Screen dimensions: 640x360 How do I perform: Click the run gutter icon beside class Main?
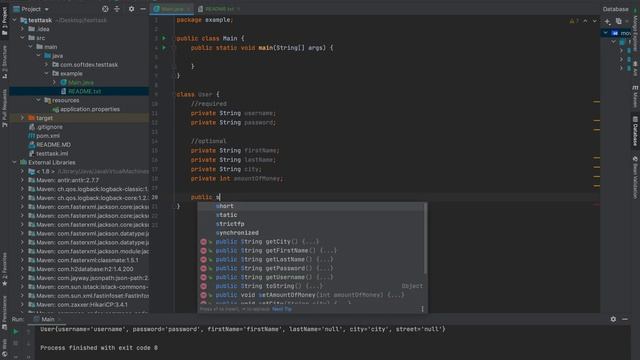[164, 38]
